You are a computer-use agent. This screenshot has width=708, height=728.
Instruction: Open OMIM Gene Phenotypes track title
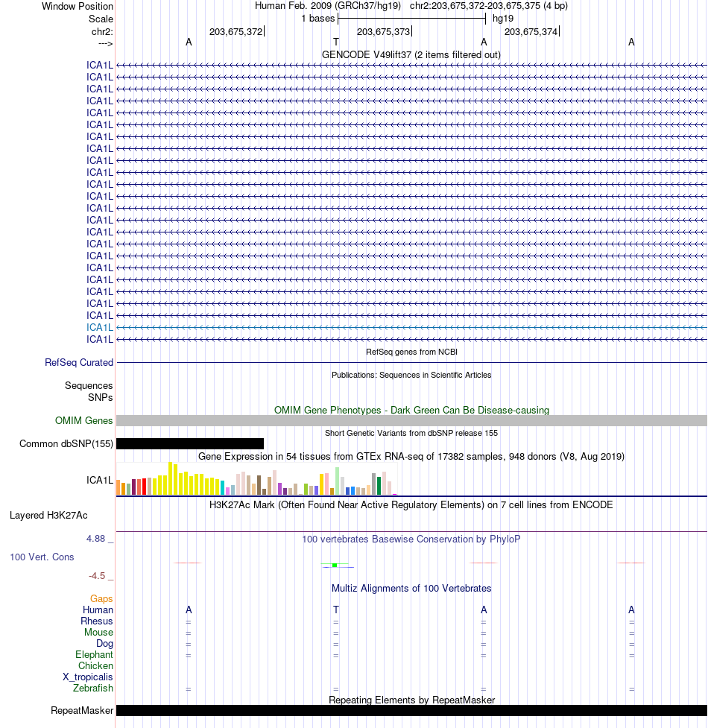click(411, 411)
